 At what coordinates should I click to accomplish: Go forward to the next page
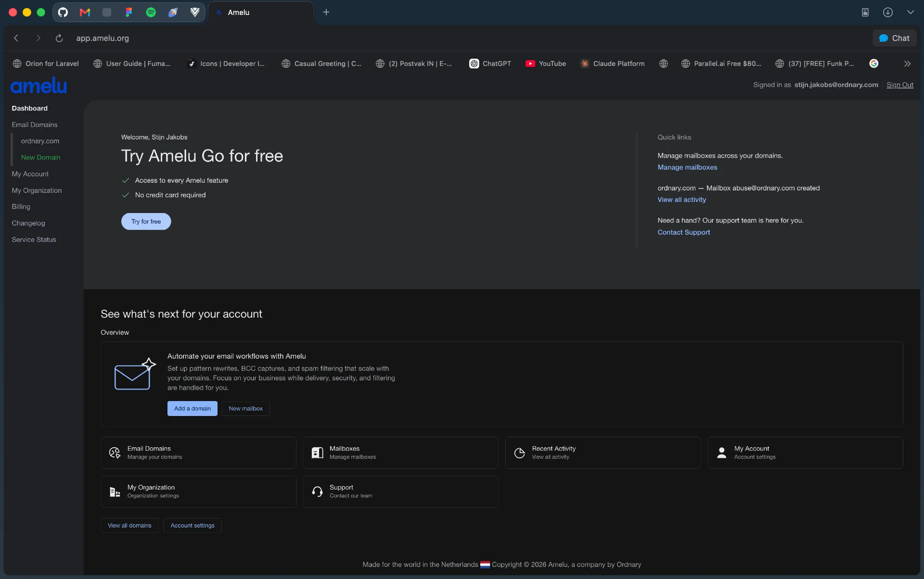tap(38, 38)
